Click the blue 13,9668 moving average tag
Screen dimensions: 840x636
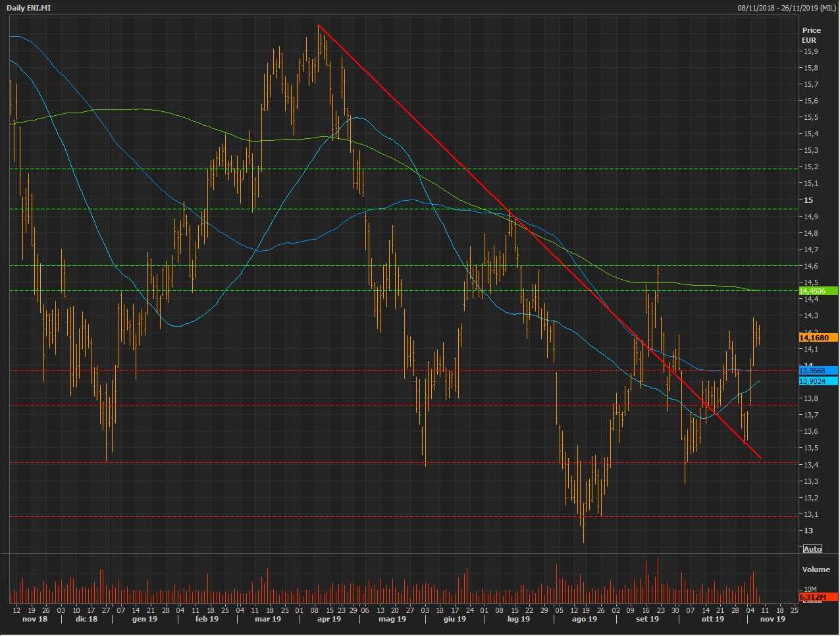817,371
